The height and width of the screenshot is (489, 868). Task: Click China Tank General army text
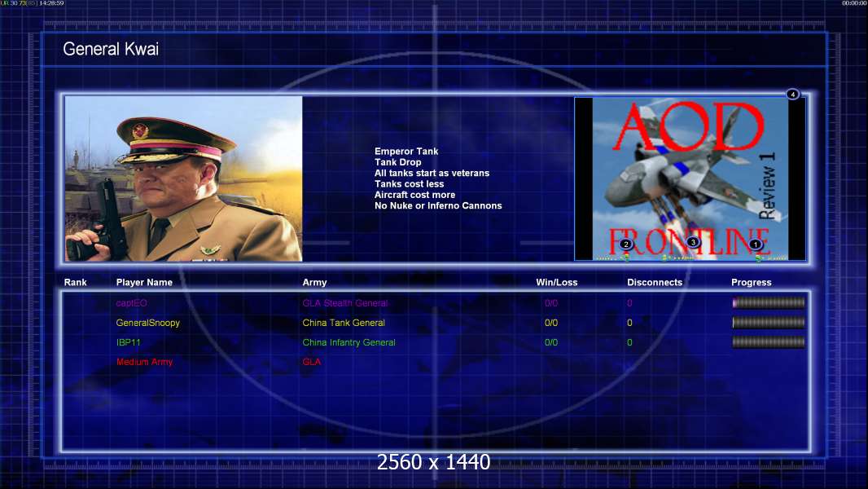[344, 323]
